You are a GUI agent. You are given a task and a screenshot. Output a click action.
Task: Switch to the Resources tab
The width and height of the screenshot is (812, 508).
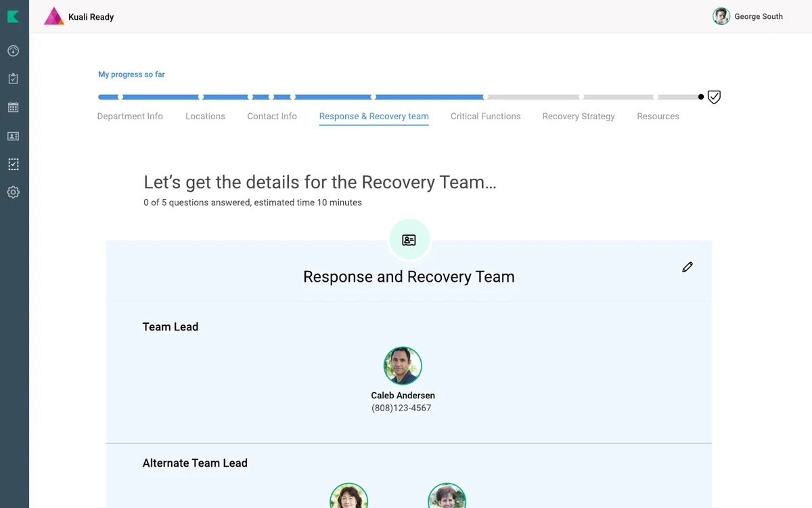pos(658,117)
